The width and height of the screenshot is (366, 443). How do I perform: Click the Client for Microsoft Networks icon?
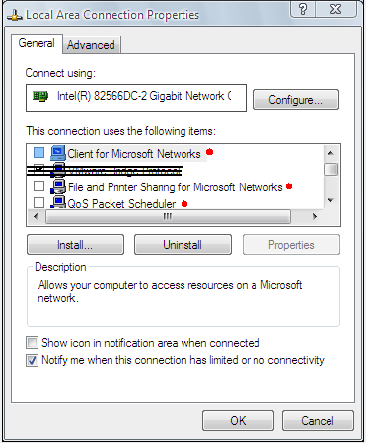58,153
